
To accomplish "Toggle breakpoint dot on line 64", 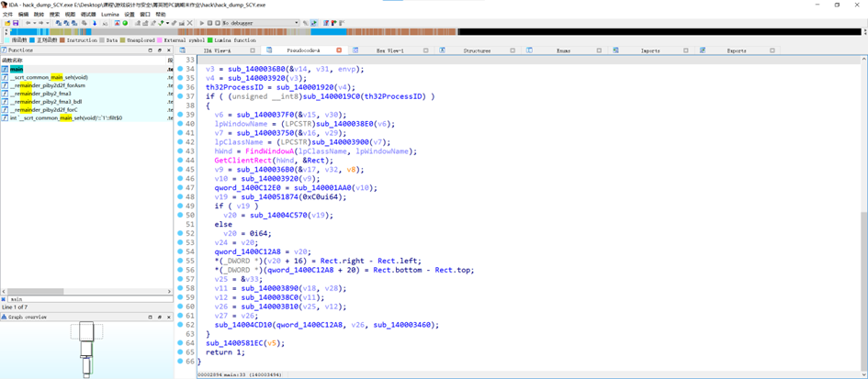I will [x=180, y=343].
